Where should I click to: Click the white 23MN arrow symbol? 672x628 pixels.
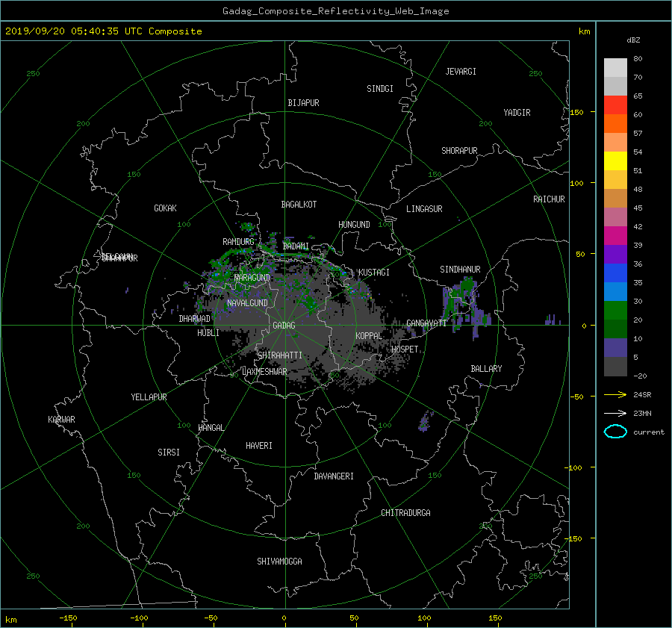pyautogui.click(x=615, y=413)
